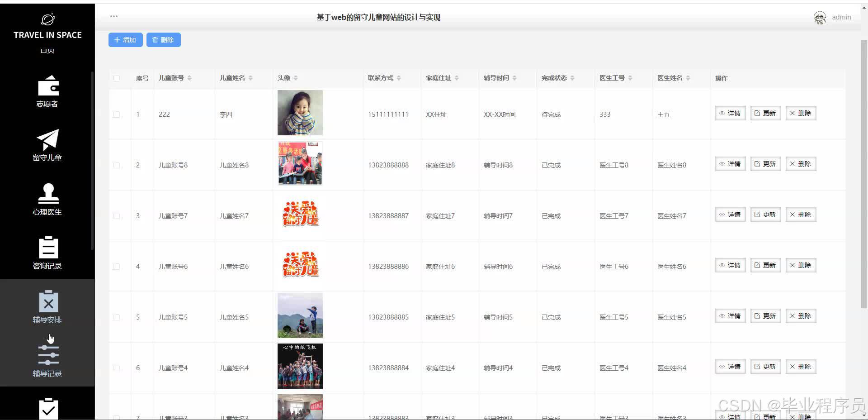Click the clipboard-check icon at sidebar bottom

tap(48, 408)
